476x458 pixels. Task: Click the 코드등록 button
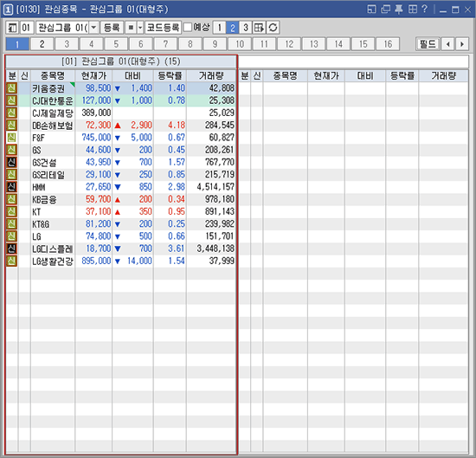(x=163, y=28)
